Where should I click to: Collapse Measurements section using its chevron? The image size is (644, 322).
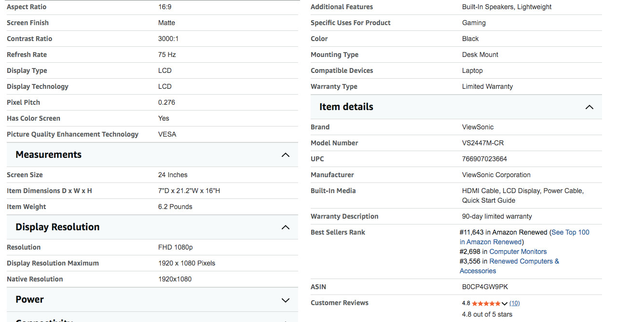pyautogui.click(x=286, y=155)
